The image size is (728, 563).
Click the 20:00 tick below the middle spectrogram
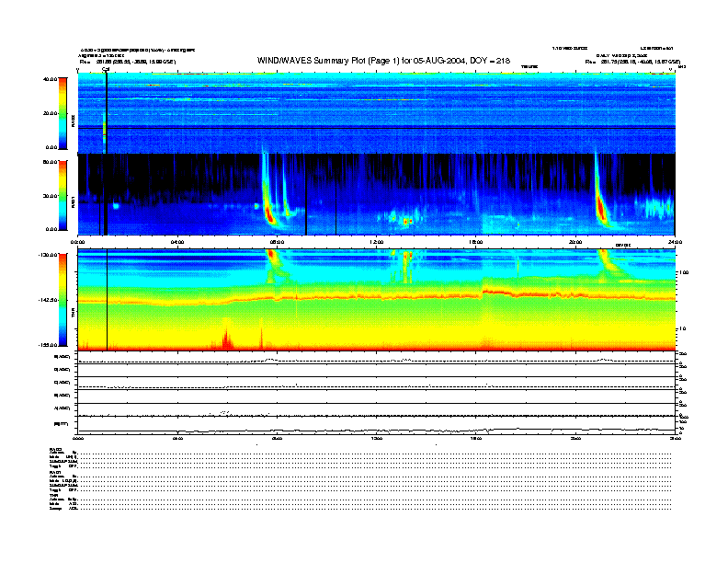(575, 242)
